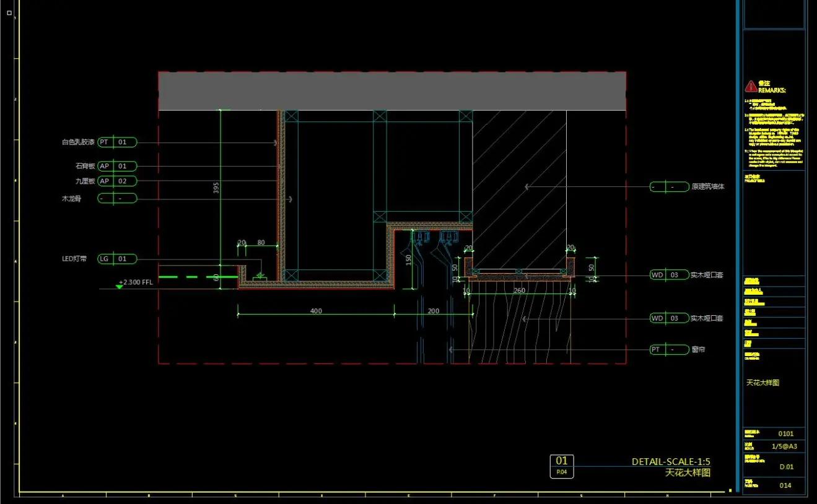The image size is (817, 504).
Task: Click the LG 01 material tag
Action: pos(116,259)
